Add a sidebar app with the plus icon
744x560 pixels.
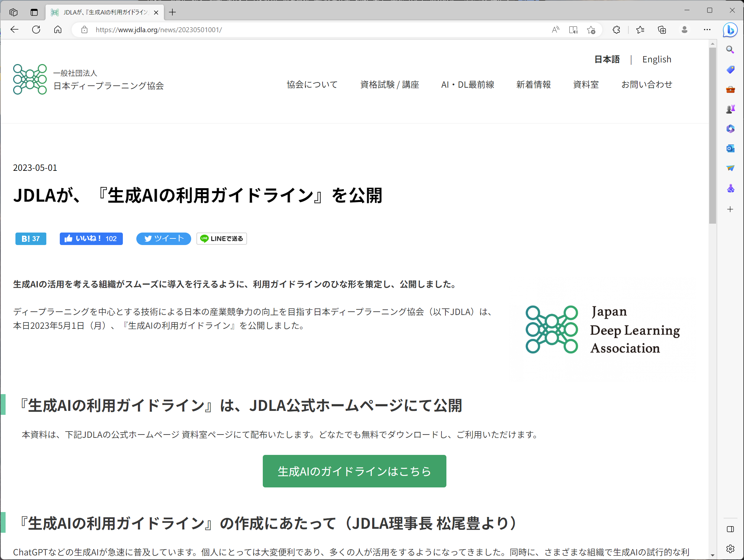pos(730,210)
